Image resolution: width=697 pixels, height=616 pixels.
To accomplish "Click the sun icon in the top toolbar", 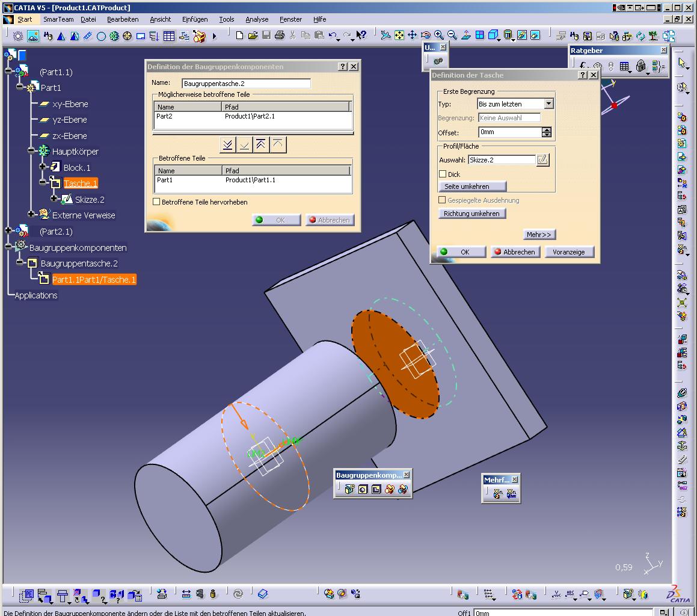I will click(18, 36).
